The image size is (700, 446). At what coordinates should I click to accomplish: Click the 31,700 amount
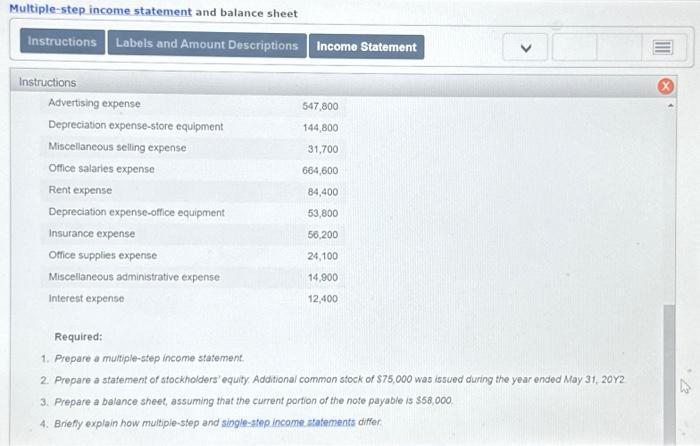323,149
